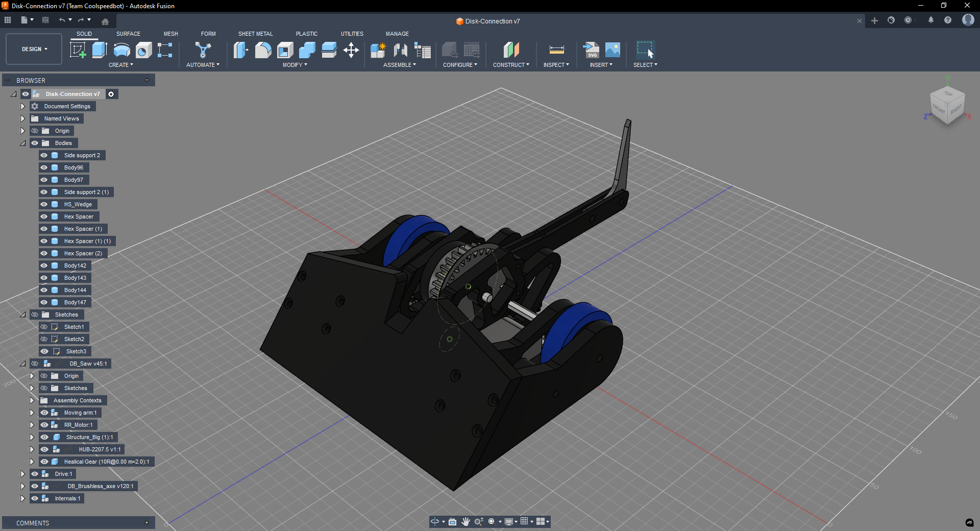Switch to the PLASTIC tab
The height and width of the screenshot is (531, 980).
pos(307,34)
